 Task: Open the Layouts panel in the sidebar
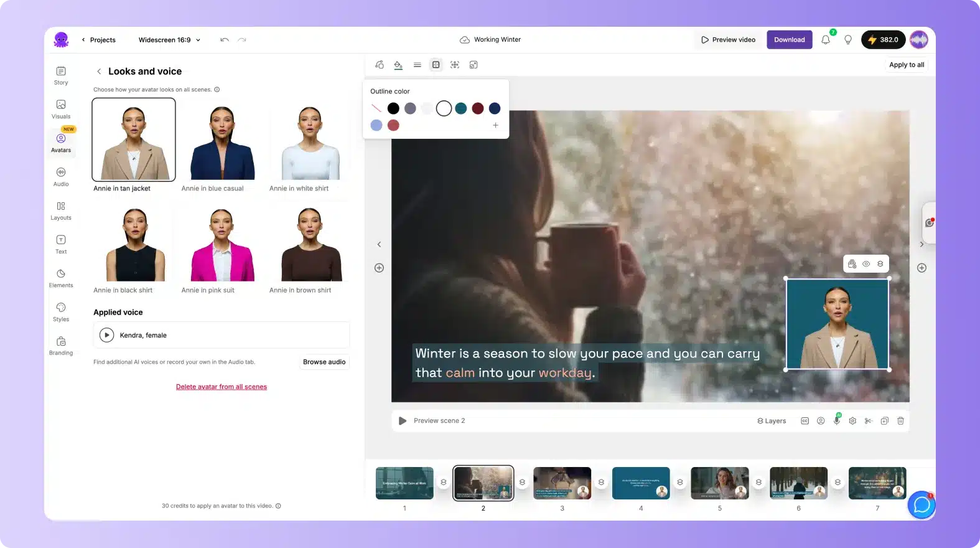61,210
